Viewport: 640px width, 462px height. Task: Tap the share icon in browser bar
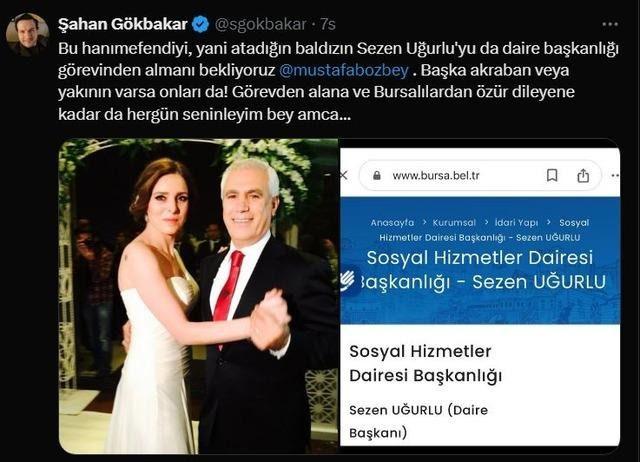pos(583,175)
